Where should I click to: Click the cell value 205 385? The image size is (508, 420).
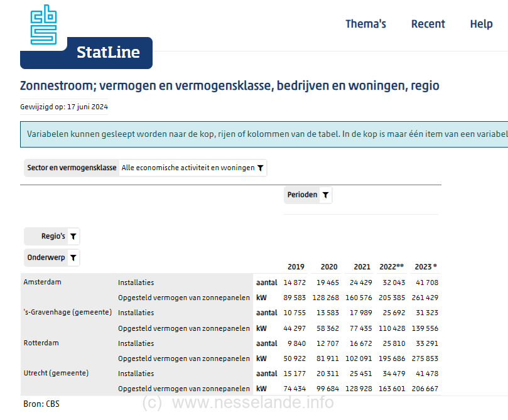click(x=392, y=298)
